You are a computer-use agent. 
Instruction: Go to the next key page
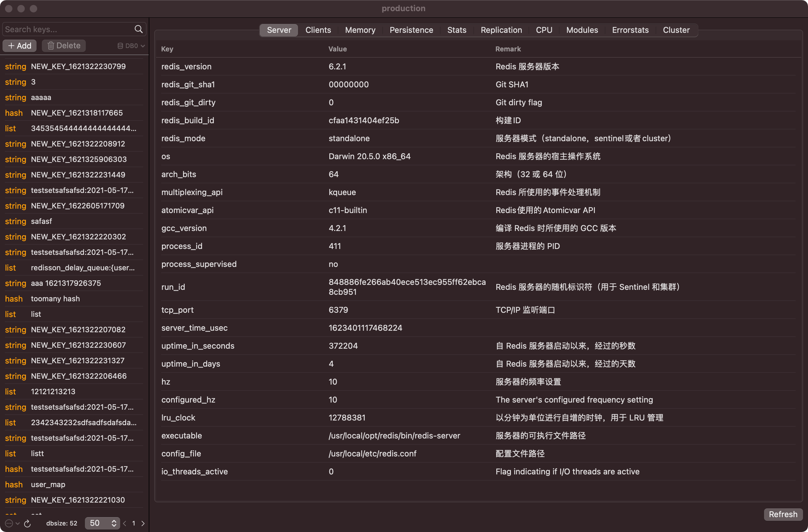click(x=143, y=524)
